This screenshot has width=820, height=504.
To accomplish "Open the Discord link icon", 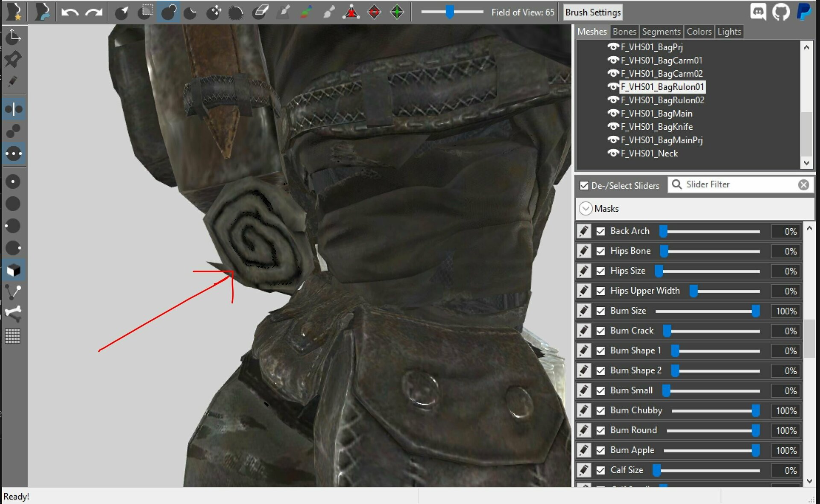I will [758, 12].
